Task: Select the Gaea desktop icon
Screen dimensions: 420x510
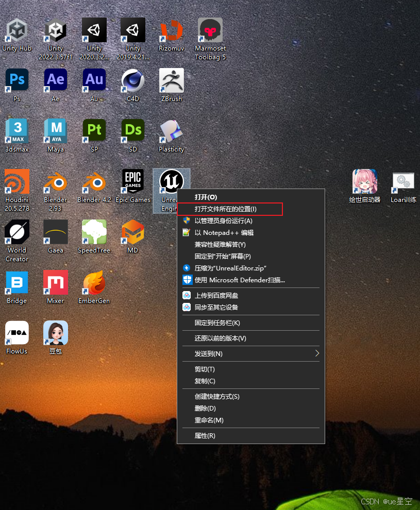Action: pyautogui.click(x=56, y=237)
